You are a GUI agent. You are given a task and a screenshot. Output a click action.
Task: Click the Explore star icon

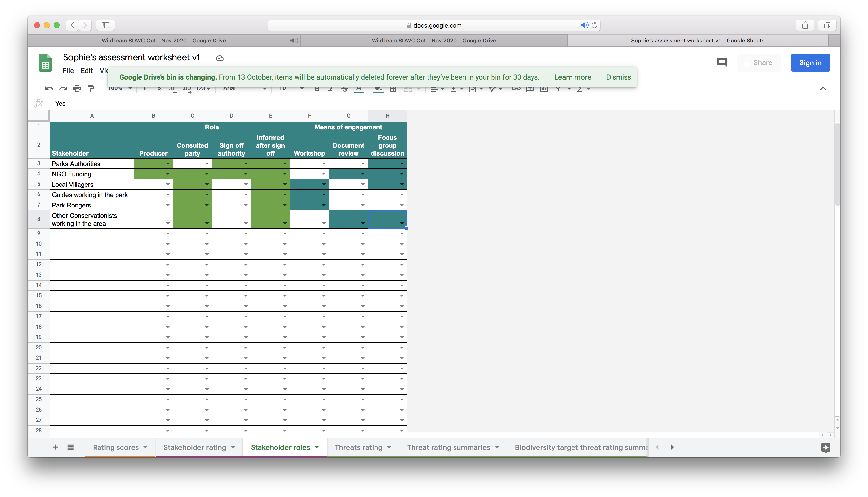pyautogui.click(x=825, y=448)
